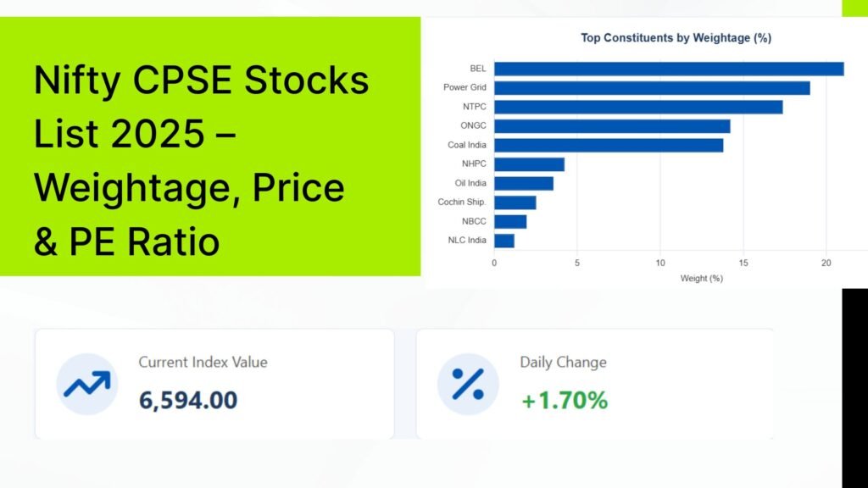Click the Top Constituents by Weightage title
Image resolution: width=868 pixels, height=488 pixels.
tap(676, 37)
